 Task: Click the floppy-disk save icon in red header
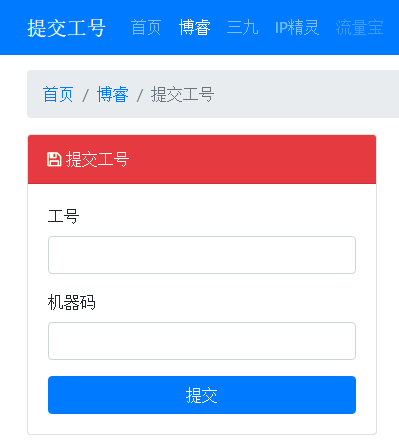point(54,159)
